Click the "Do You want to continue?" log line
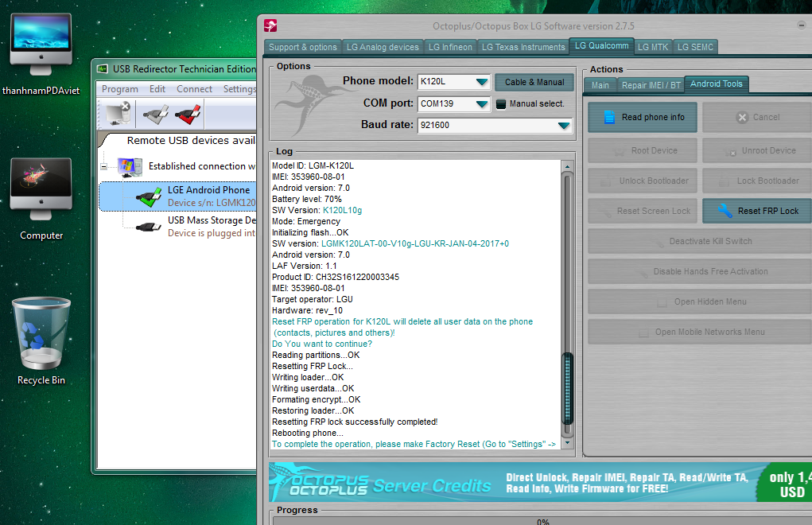Screen dimensions: 812x525 [x=322, y=344]
